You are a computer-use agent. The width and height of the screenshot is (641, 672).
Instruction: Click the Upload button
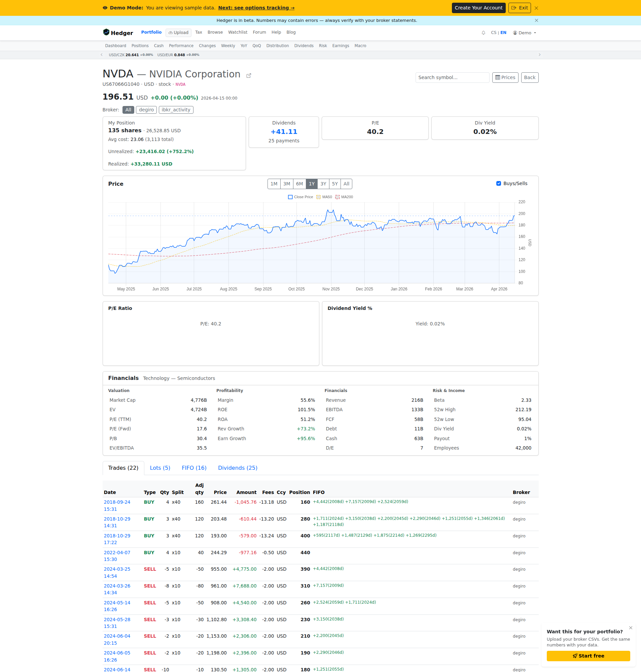pyautogui.click(x=178, y=32)
